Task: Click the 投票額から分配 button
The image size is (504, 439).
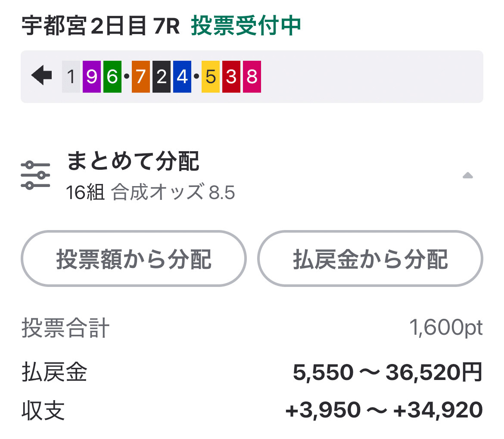Action: [134, 258]
